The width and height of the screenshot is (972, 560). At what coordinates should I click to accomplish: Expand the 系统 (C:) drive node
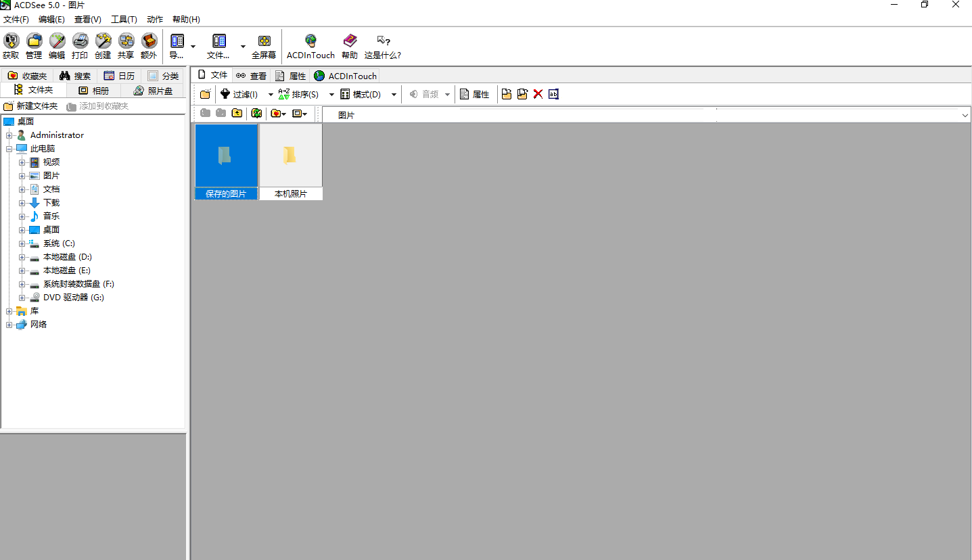click(x=22, y=243)
